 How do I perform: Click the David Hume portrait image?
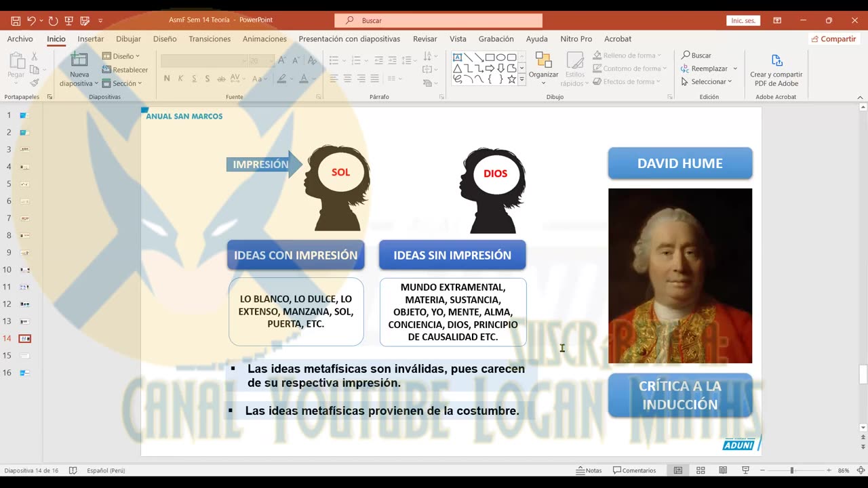tap(680, 276)
